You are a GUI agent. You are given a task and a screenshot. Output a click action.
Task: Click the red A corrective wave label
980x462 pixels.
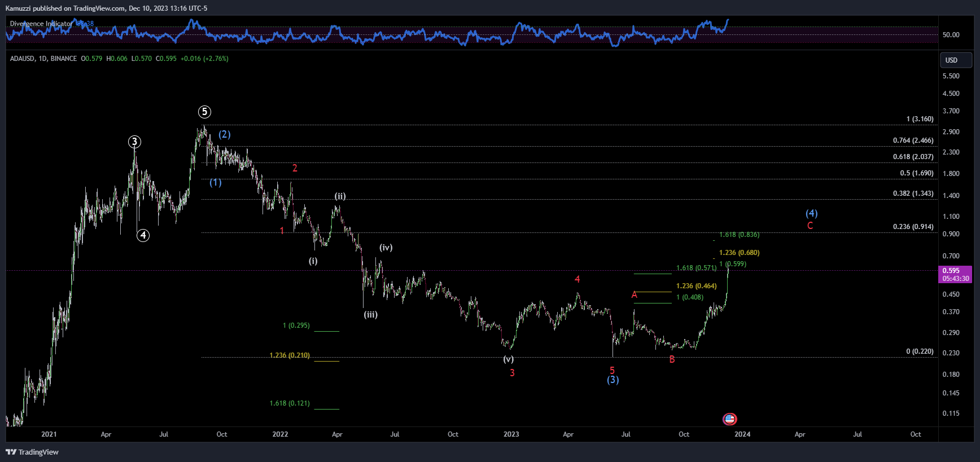(x=634, y=295)
